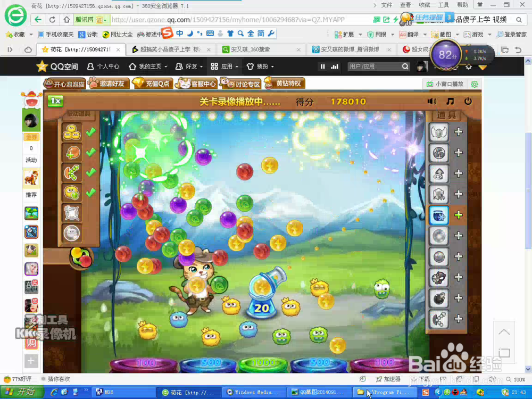The height and width of the screenshot is (399, 532).
Task: Open Windows Media taskbar item
Action: [253, 392]
